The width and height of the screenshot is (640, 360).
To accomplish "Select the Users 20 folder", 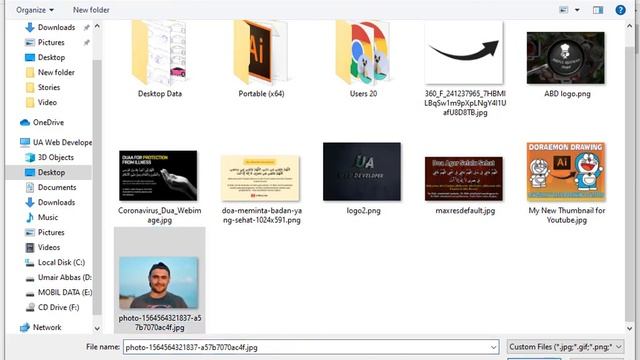I will pos(363,59).
